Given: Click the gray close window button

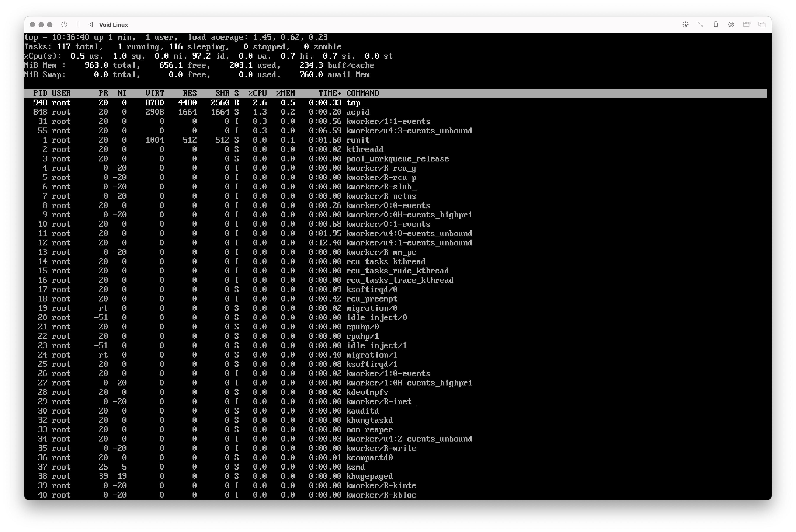Looking at the screenshot, I should point(32,24).
